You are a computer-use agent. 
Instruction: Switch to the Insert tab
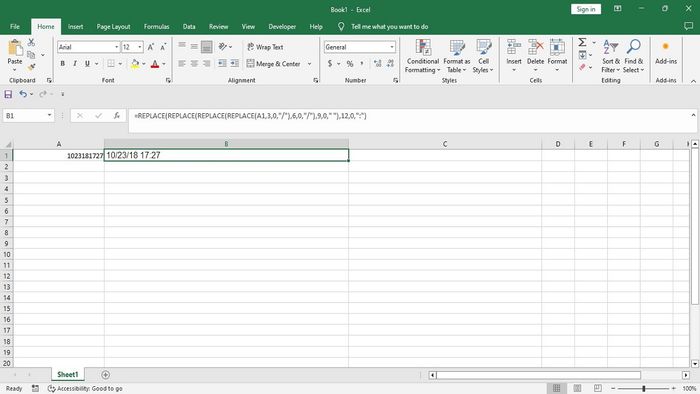[x=75, y=27]
